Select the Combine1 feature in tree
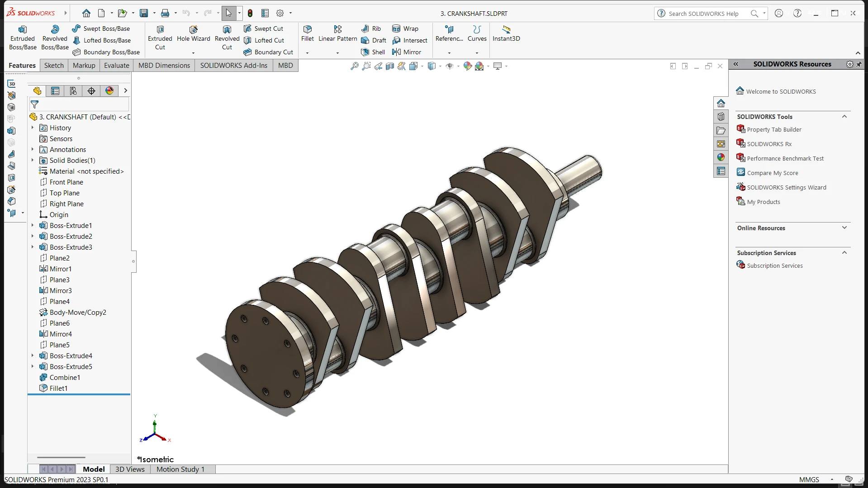This screenshot has height=488, width=868. click(65, 377)
